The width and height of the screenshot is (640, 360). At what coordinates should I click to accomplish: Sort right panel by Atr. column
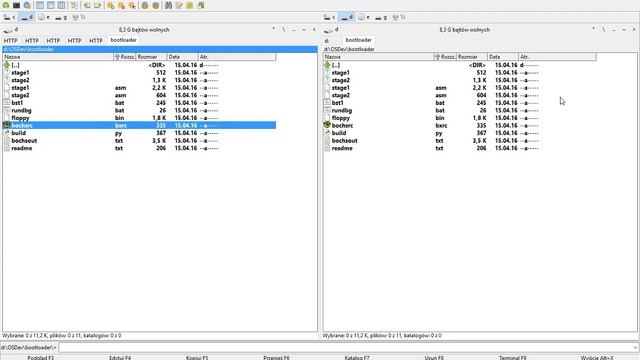pyautogui.click(x=557, y=57)
